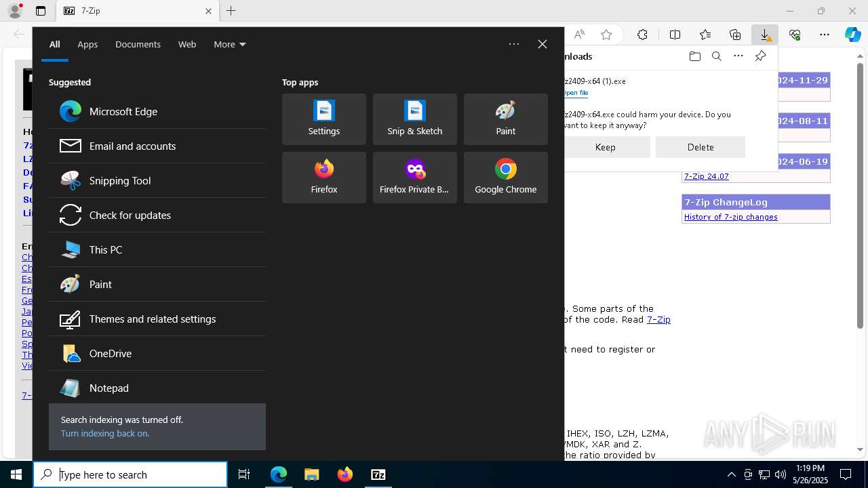This screenshot has height=488, width=868.
Task: Click page scrollbar down arrow
Action: [x=861, y=449]
